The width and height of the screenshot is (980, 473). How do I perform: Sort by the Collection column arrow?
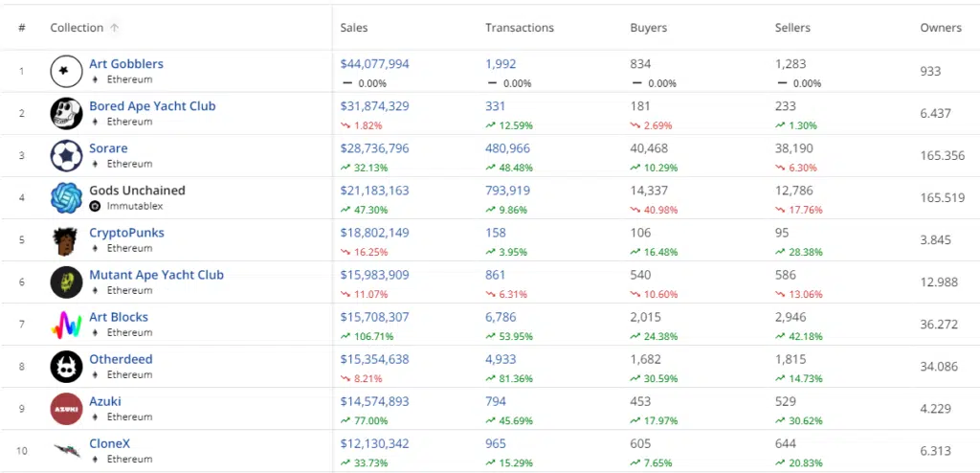(115, 28)
